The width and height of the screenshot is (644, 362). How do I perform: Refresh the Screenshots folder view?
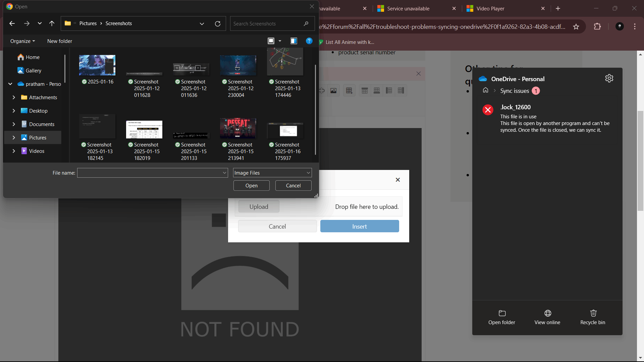click(218, 23)
